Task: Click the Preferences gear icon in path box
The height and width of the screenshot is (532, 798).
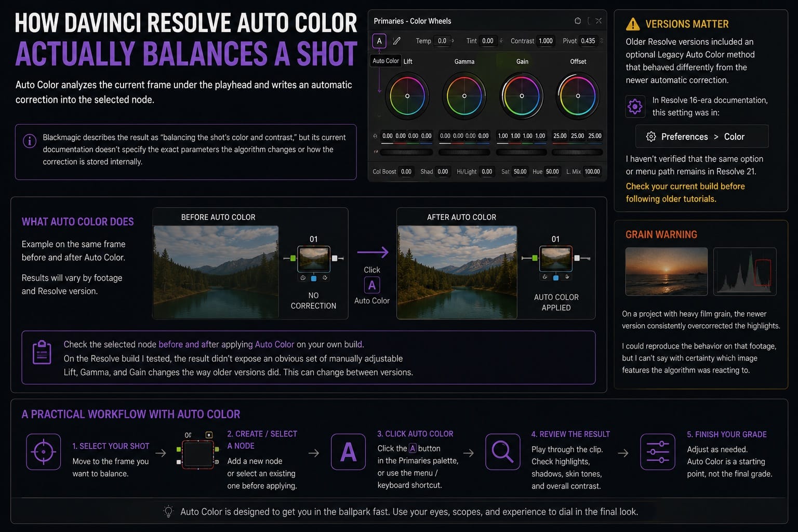Action: point(650,137)
